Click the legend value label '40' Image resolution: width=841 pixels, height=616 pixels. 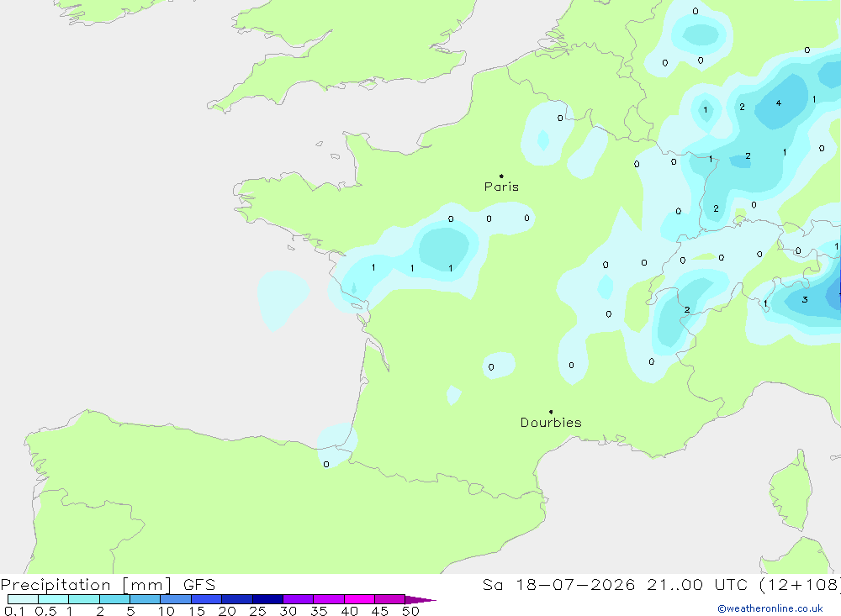(x=349, y=611)
